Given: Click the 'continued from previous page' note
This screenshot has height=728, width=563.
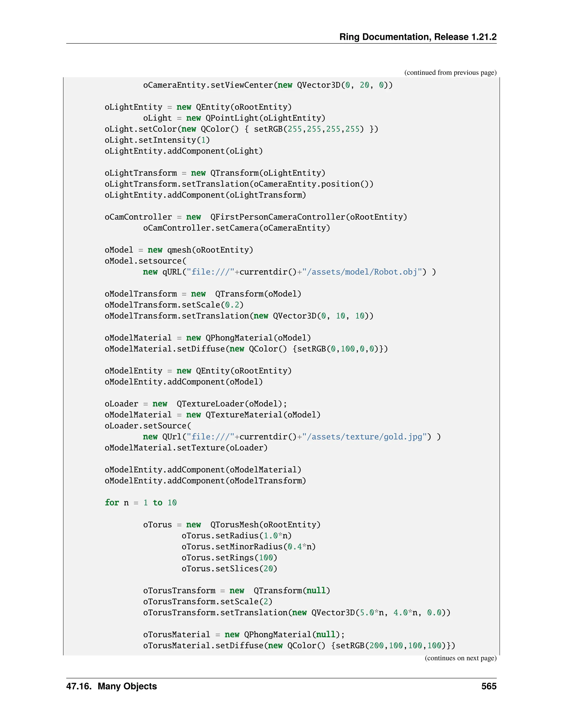Looking at the screenshot, I should tap(450, 73).
